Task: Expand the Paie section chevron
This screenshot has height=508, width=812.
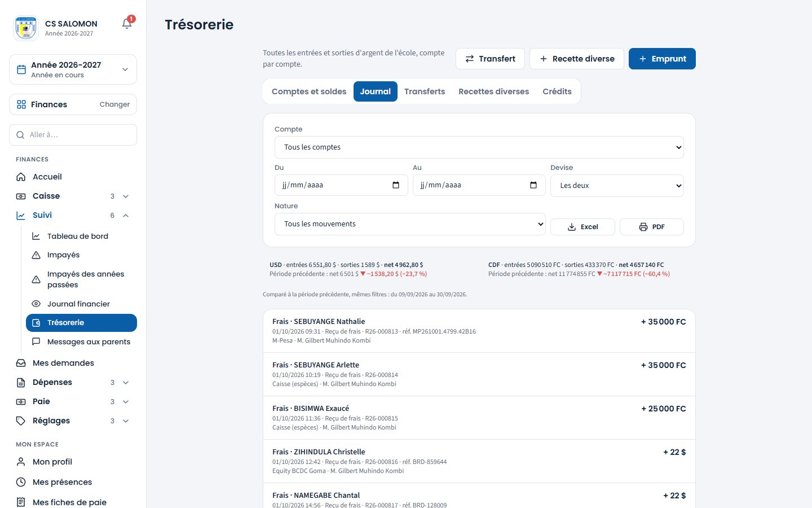Action: coord(126,401)
